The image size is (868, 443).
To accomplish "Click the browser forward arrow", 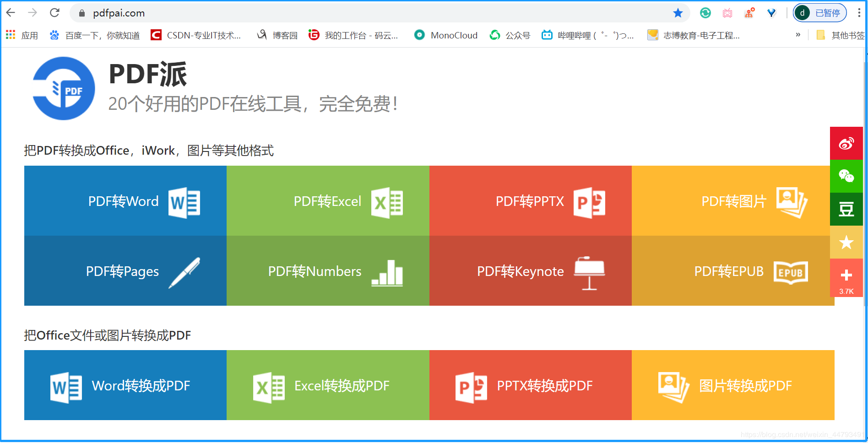I will coord(33,13).
